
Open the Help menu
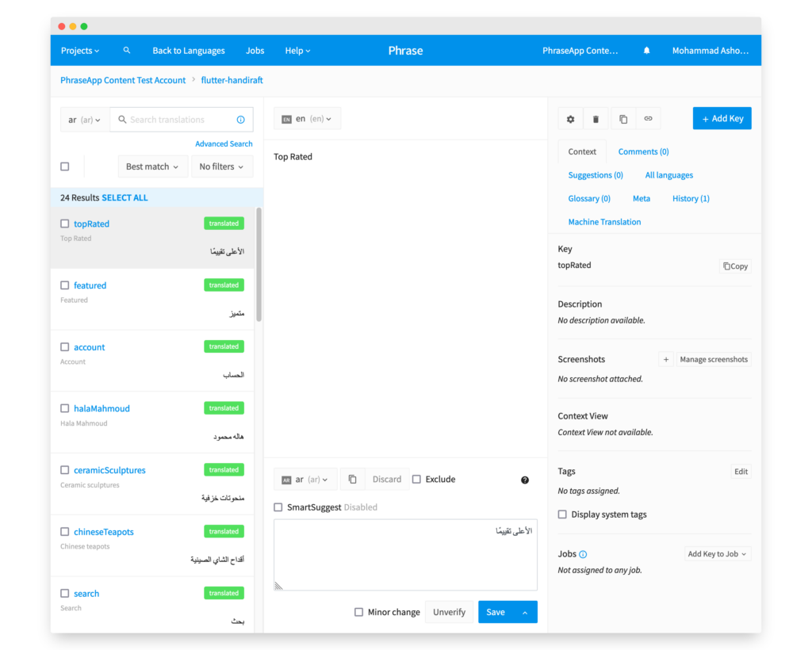click(x=297, y=50)
